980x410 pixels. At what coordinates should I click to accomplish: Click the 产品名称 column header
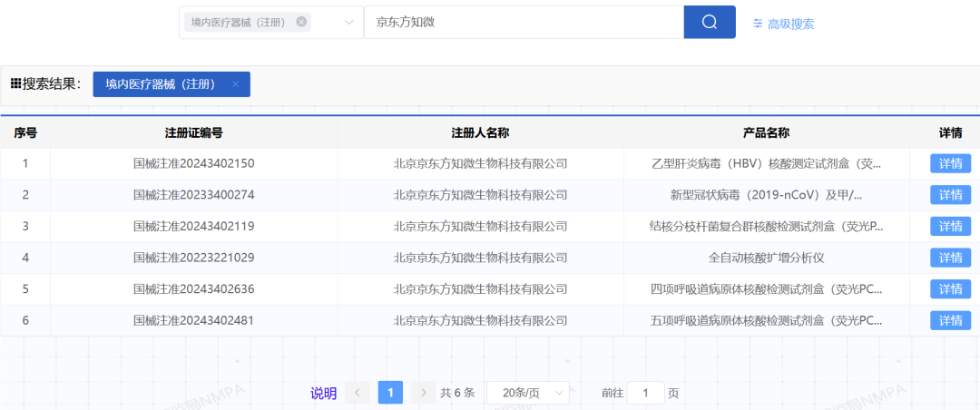[x=766, y=133]
